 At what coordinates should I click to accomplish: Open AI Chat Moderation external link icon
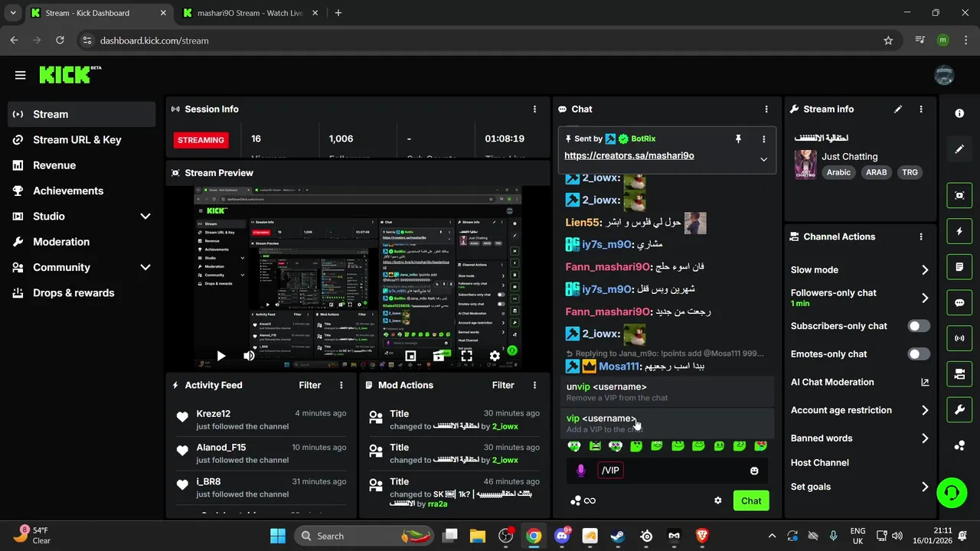point(925,382)
